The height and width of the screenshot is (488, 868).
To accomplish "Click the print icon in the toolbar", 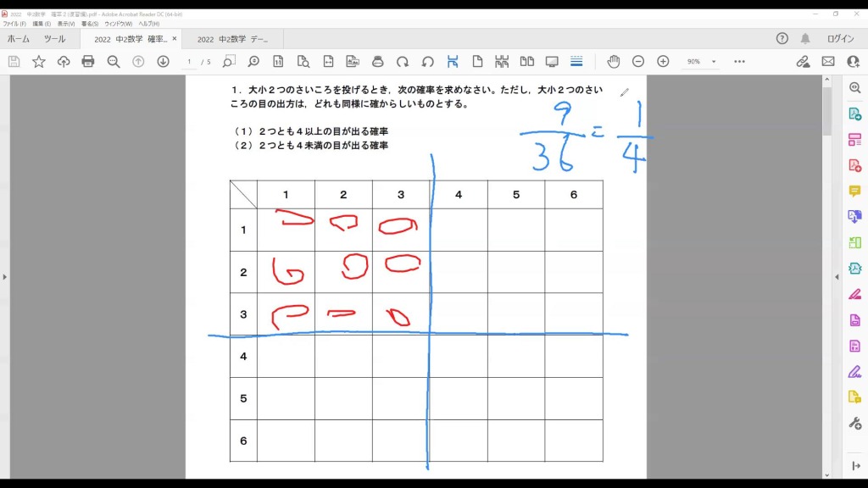I will [87, 62].
